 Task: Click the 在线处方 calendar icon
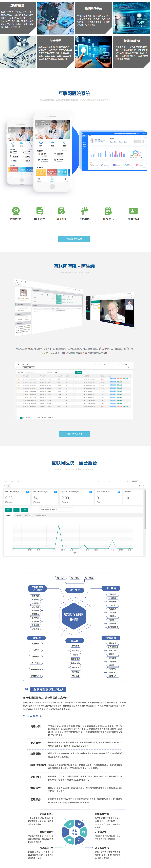(x=108, y=211)
